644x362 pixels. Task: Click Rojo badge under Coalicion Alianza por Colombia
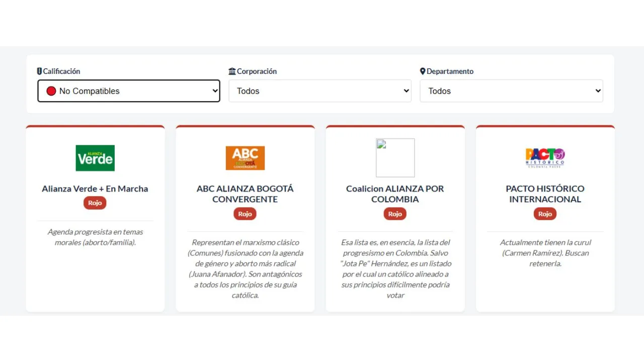click(395, 214)
